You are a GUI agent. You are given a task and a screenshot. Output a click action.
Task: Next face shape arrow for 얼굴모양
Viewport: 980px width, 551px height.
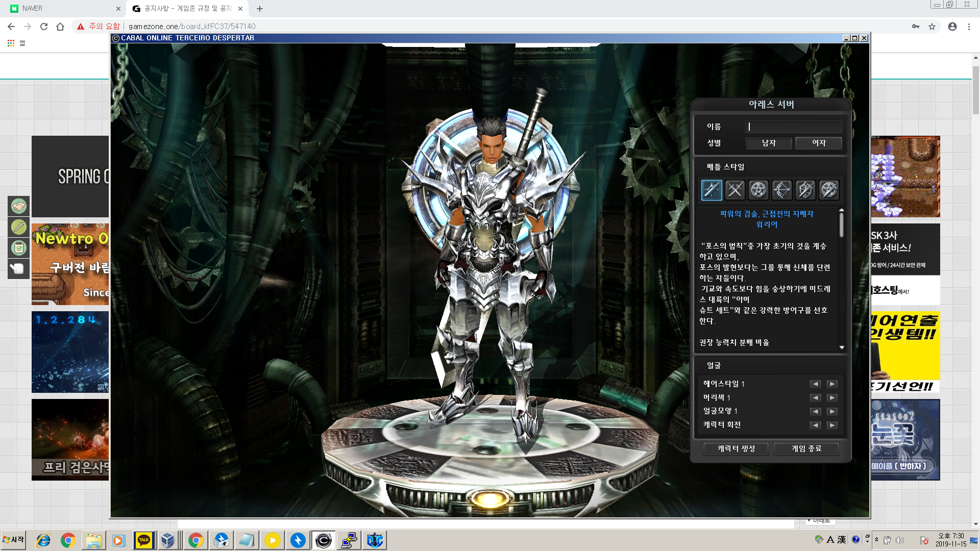[x=832, y=412]
